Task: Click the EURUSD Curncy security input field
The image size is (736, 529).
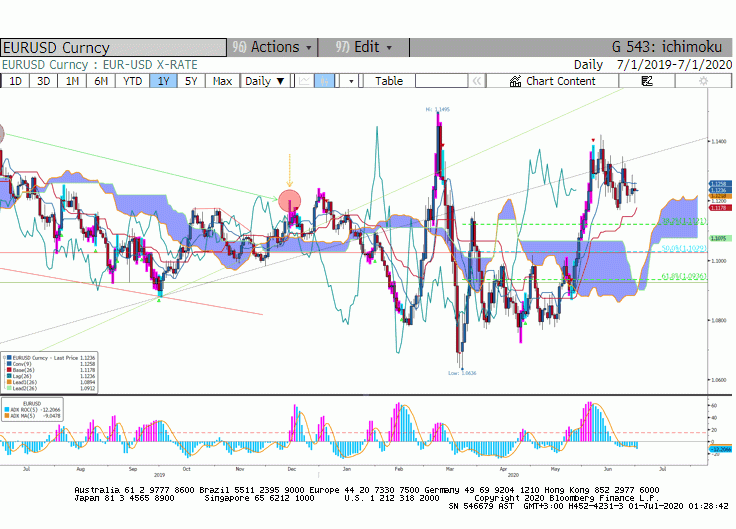Action: click(x=114, y=47)
